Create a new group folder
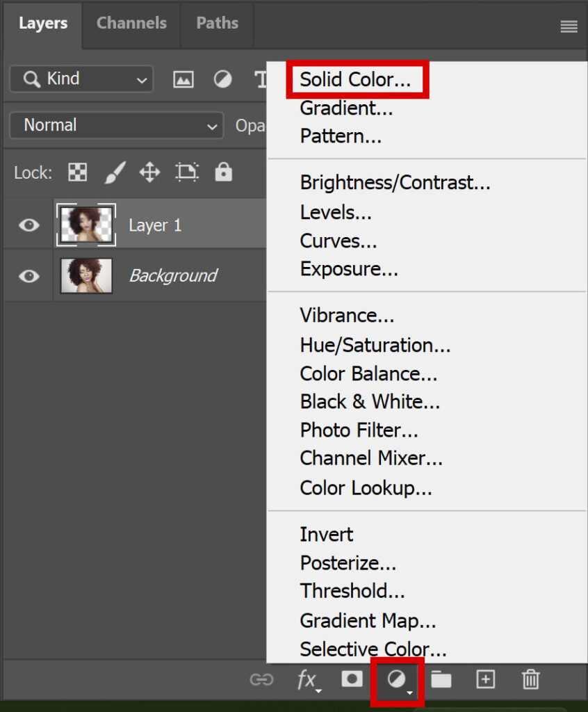 point(441,680)
